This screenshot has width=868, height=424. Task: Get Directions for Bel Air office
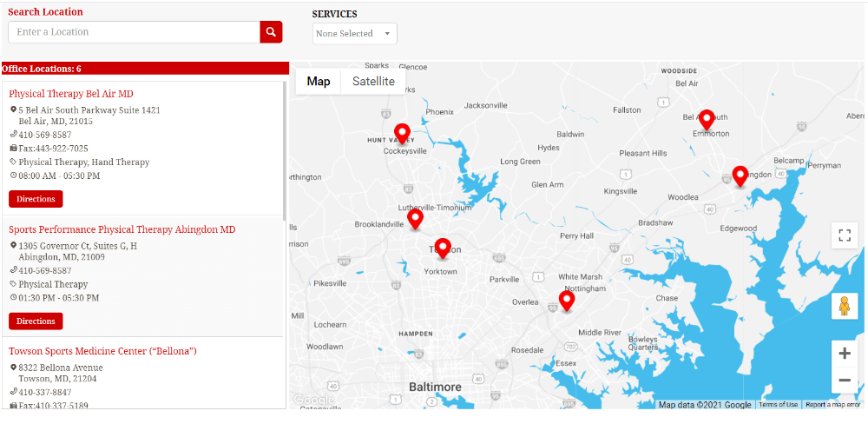tap(36, 199)
